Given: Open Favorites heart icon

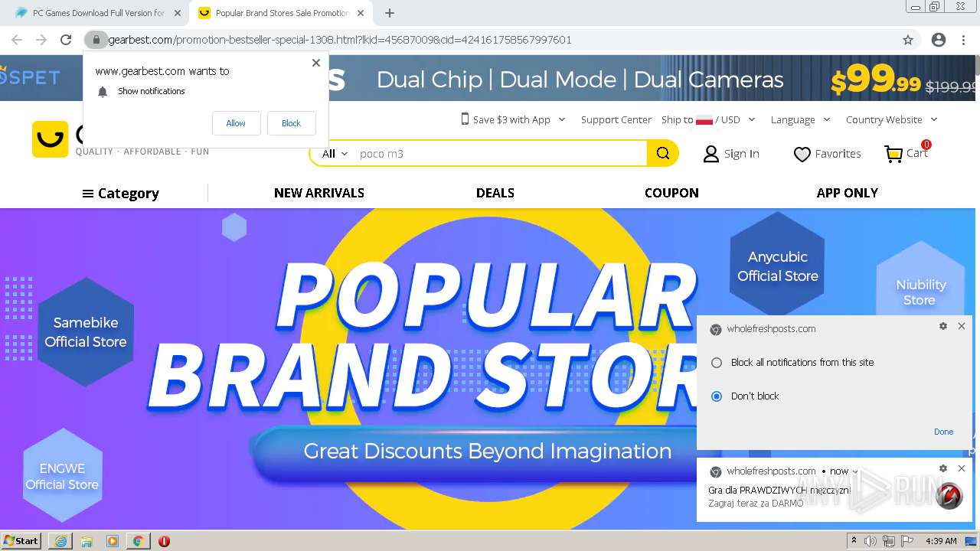Looking at the screenshot, I should (802, 154).
